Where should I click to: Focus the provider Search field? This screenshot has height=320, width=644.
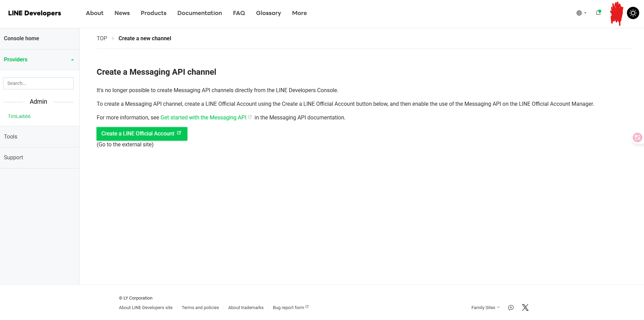(38, 83)
